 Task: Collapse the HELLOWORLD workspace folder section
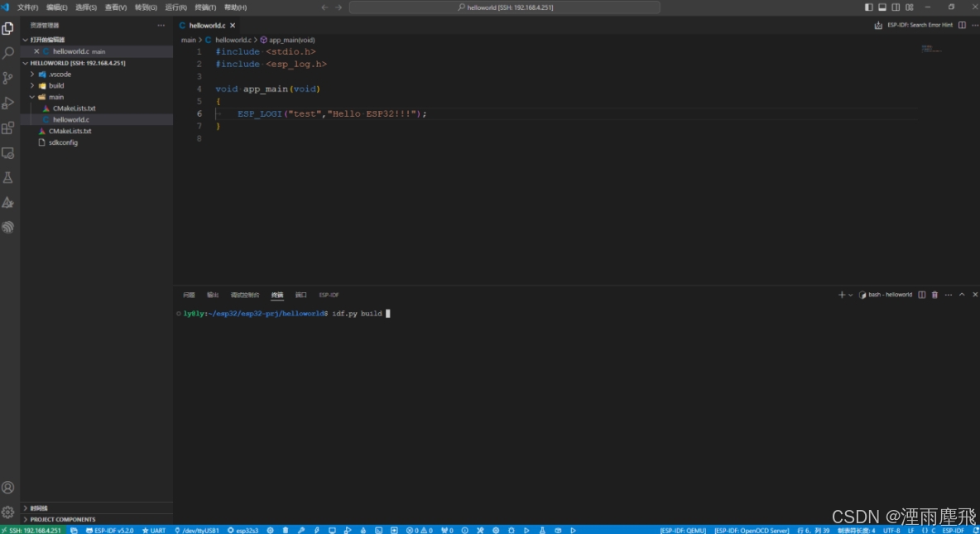[25, 63]
